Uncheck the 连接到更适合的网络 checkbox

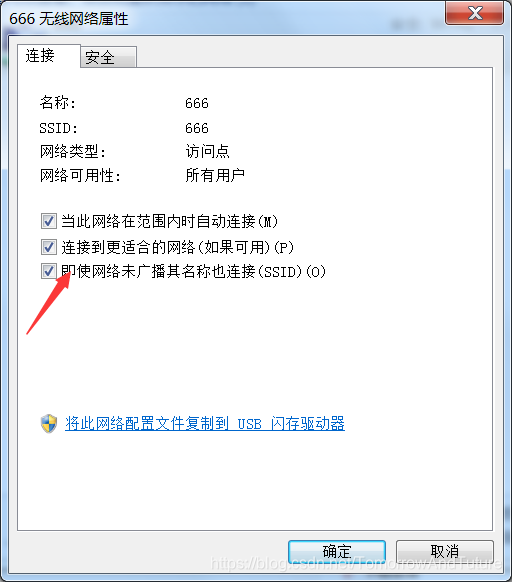49,247
